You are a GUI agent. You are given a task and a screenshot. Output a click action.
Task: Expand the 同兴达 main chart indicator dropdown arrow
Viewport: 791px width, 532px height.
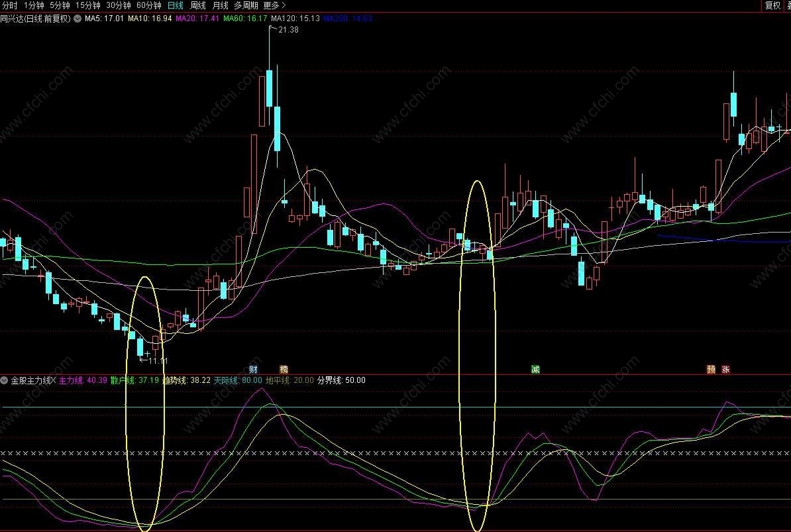pos(78,19)
